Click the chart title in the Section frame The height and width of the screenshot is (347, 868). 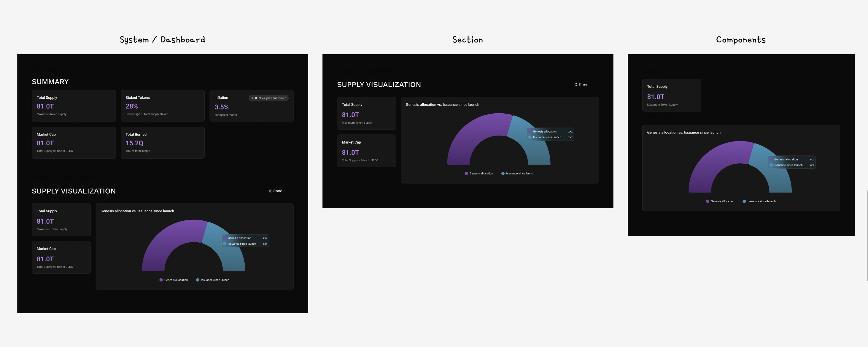[442, 105]
